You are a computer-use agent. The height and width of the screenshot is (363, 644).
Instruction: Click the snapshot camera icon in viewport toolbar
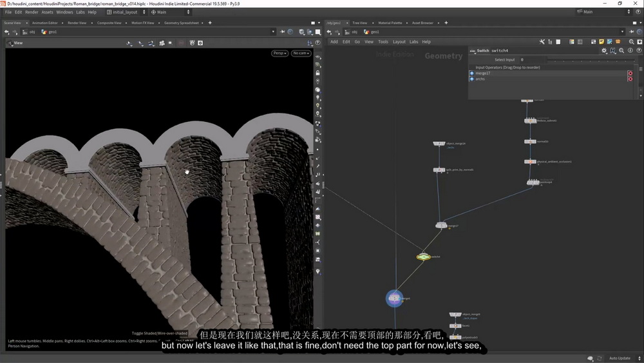200,43
